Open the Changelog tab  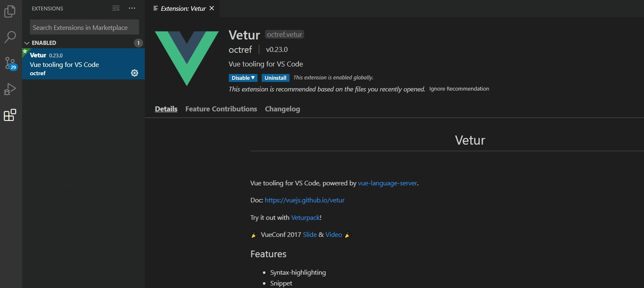[282, 109]
